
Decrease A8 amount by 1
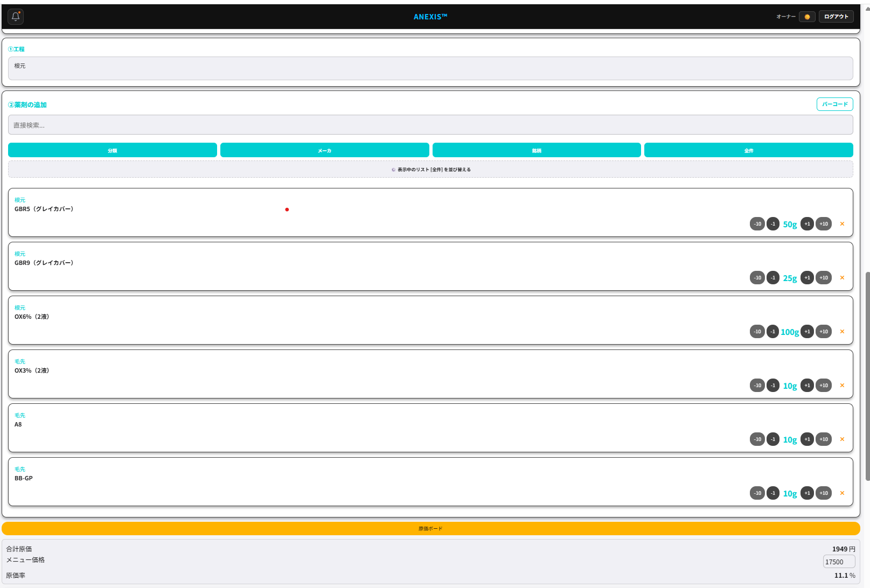coord(773,439)
